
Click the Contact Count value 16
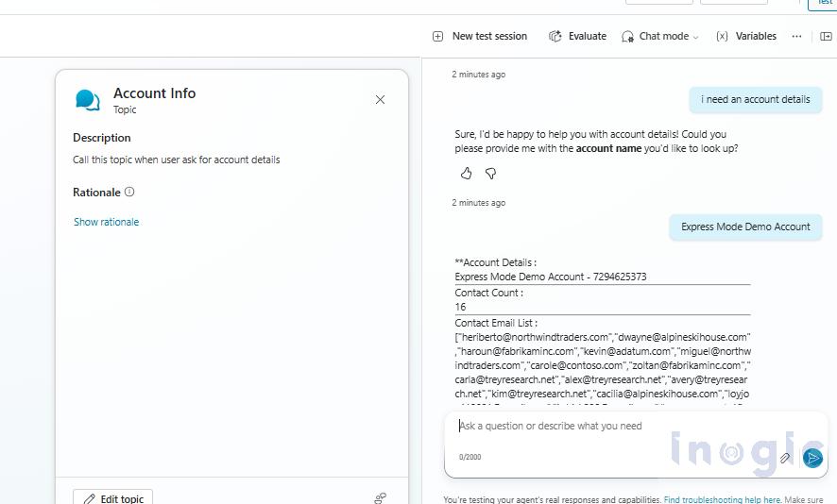tap(460, 307)
